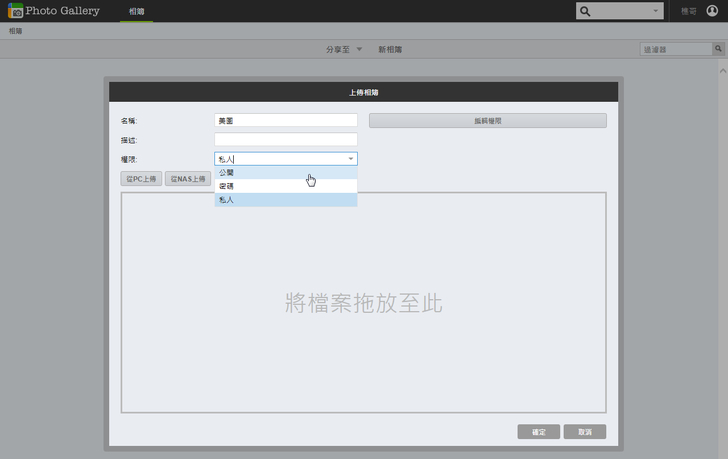Select 私人 from the permission list

coord(286,200)
